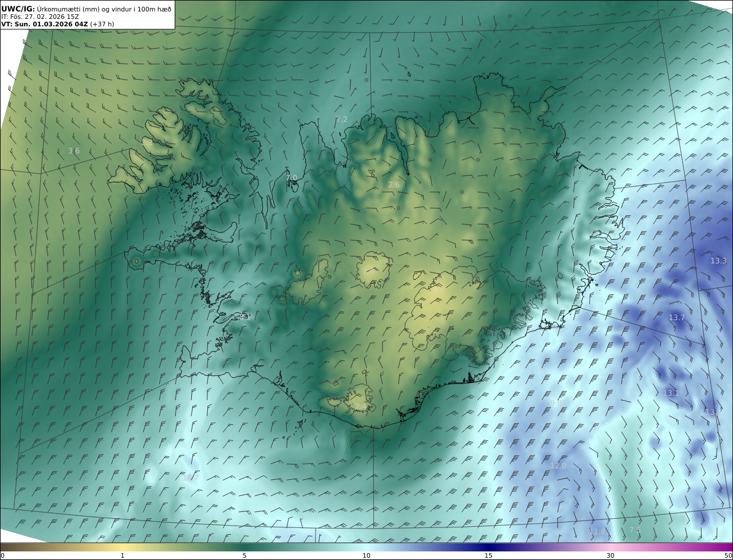Image resolution: width=733 pixels, height=560 pixels.
Task: Click the 13.1 value label on the map
Action: click(671, 393)
